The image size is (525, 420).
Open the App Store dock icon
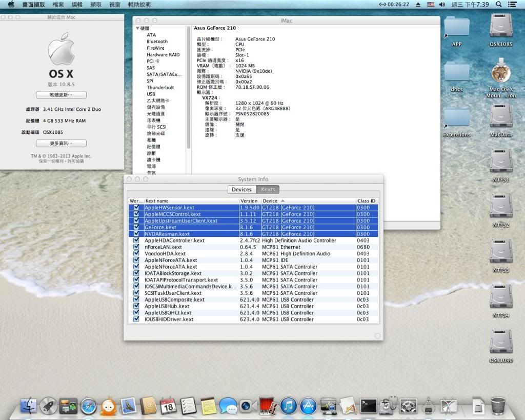point(308,406)
